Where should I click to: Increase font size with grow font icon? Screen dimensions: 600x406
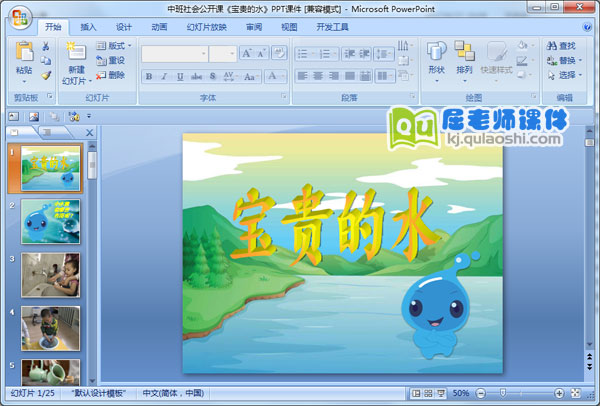click(246, 54)
